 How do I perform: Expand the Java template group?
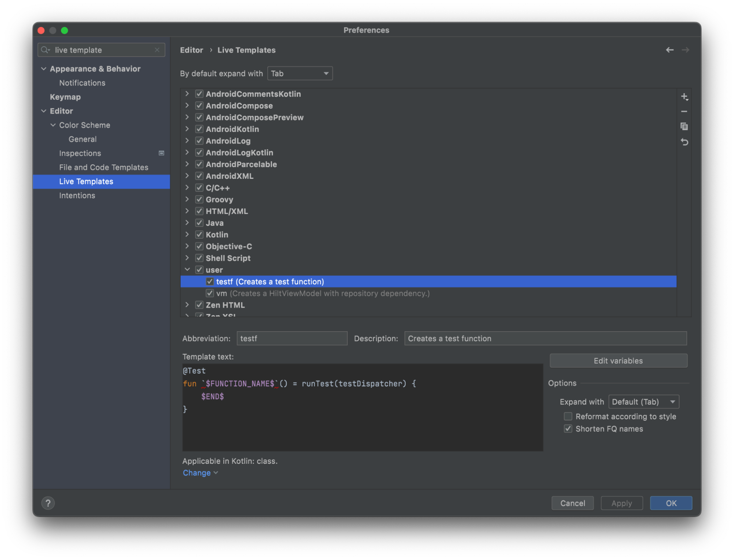[x=187, y=223]
